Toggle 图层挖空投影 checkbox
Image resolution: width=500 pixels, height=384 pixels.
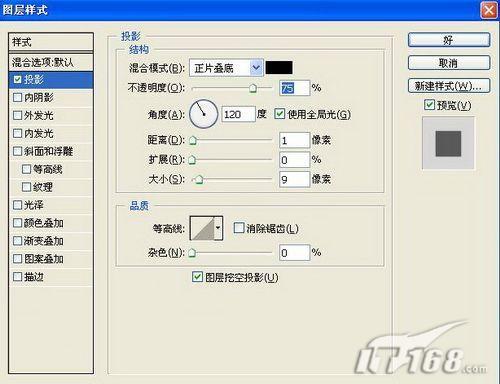tap(197, 276)
